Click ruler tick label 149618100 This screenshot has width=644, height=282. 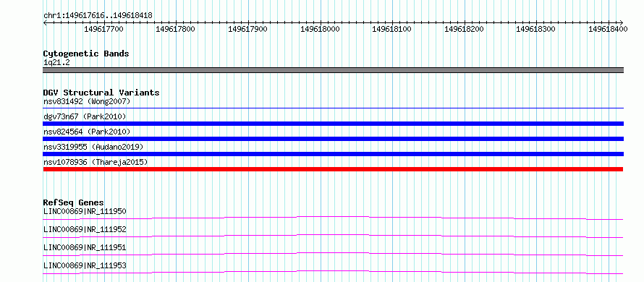pyautogui.click(x=391, y=29)
